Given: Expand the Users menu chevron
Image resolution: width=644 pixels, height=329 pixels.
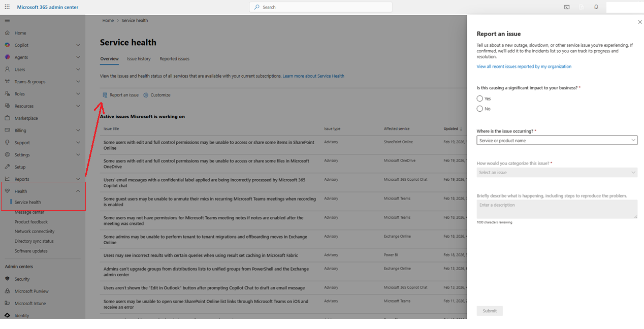Looking at the screenshot, I should tap(78, 70).
